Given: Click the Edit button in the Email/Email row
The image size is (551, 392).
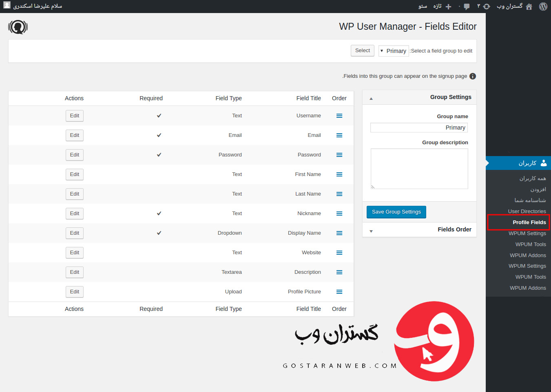Looking at the screenshot, I should [75, 135].
